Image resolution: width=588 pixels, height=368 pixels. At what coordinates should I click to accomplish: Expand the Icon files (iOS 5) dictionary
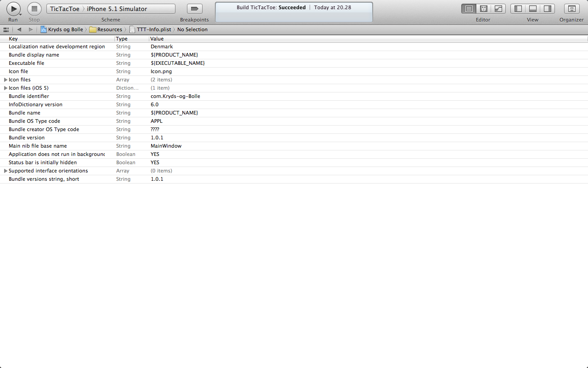(6, 88)
